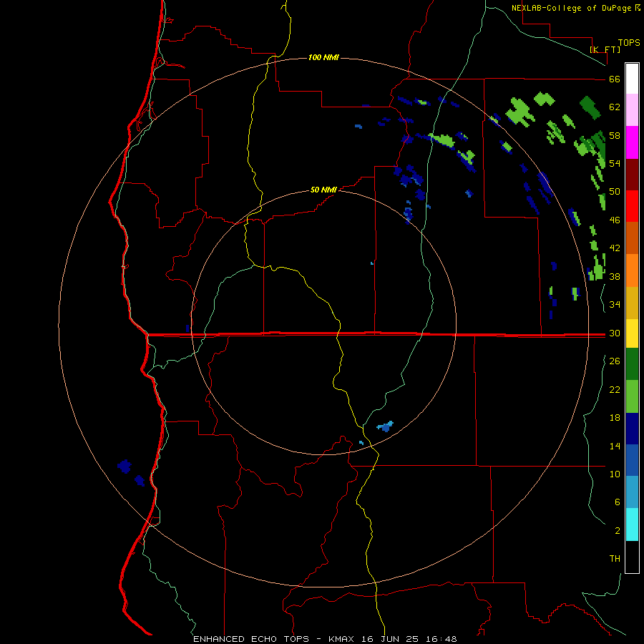Viewport: 644px width, 644px height.
Task: Click the yellow legend color band
Action: tap(632, 333)
